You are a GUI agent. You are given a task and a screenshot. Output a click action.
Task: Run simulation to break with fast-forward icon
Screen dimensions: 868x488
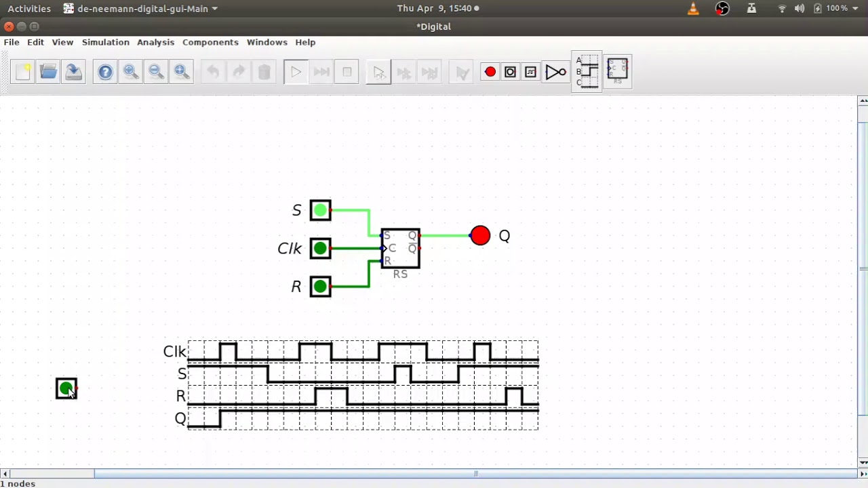pos(321,72)
